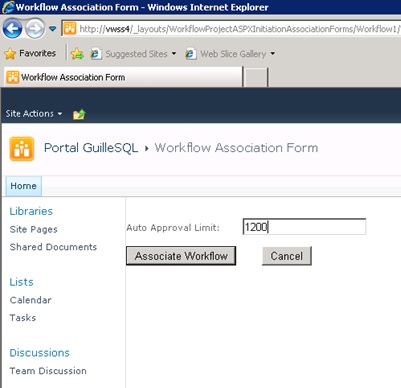Open the Tasks list

point(23,318)
